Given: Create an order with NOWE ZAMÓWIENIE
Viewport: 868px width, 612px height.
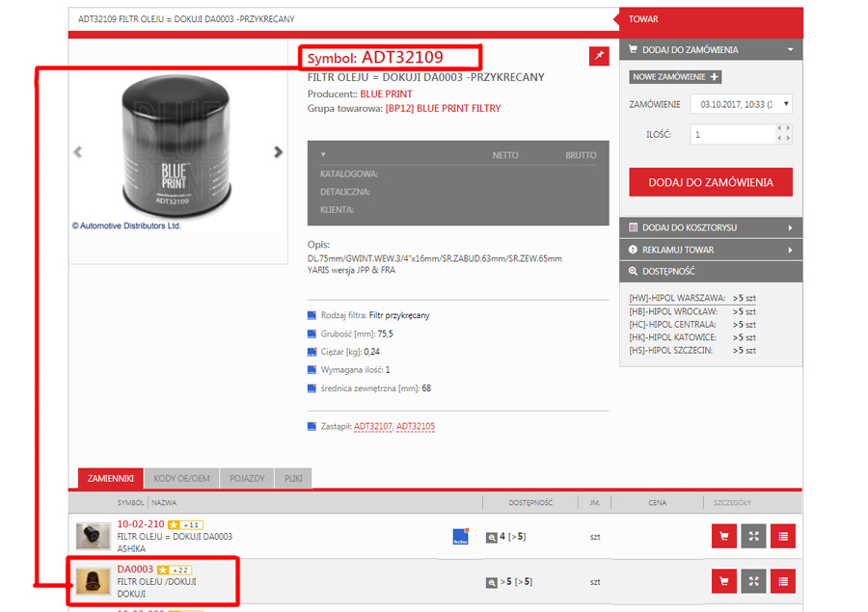Looking at the screenshot, I should click(675, 77).
